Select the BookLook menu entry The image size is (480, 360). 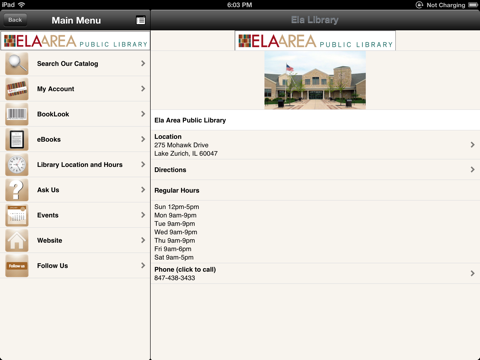(x=75, y=114)
